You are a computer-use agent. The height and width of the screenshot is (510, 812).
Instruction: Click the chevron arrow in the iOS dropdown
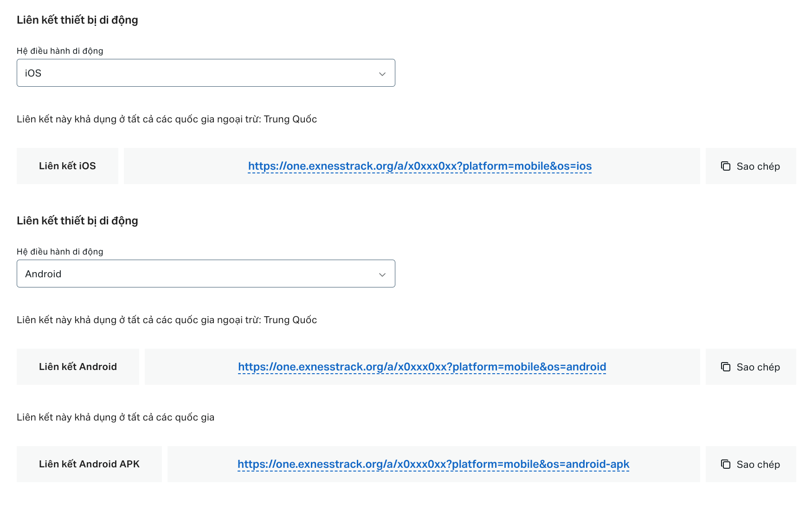tap(382, 74)
